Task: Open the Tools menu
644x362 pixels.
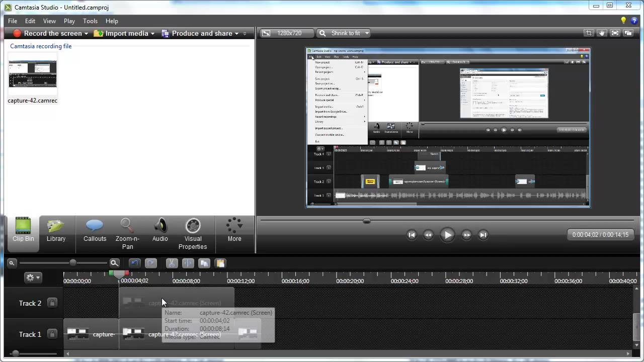Action: [x=91, y=21]
